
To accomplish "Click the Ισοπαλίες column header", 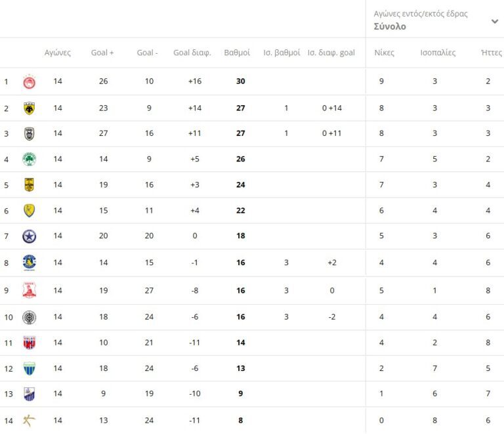I will pyautogui.click(x=438, y=53).
